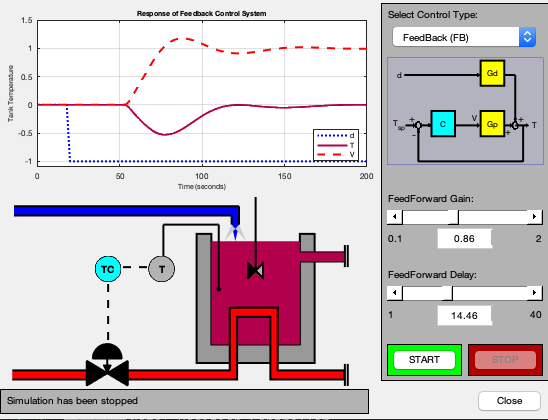548x420 pixels.
Task: Click the FeedForward Gain right arrow
Action: [x=534, y=217]
